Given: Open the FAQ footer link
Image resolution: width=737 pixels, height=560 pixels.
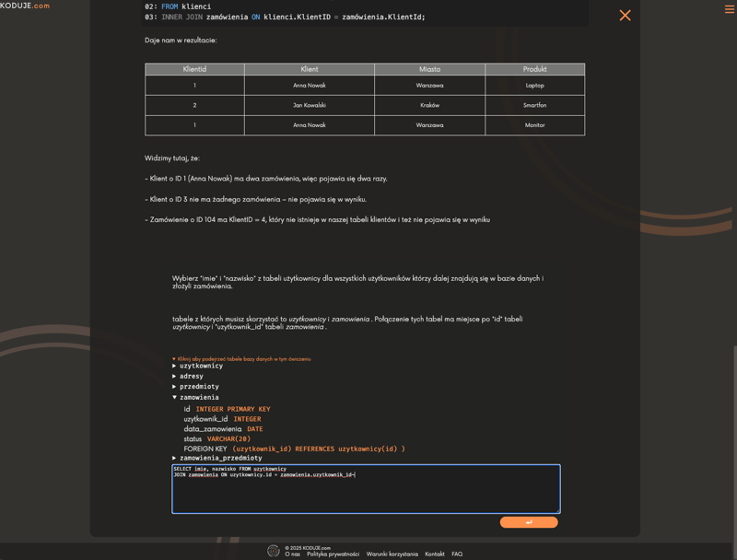Looking at the screenshot, I should pyautogui.click(x=457, y=554).
